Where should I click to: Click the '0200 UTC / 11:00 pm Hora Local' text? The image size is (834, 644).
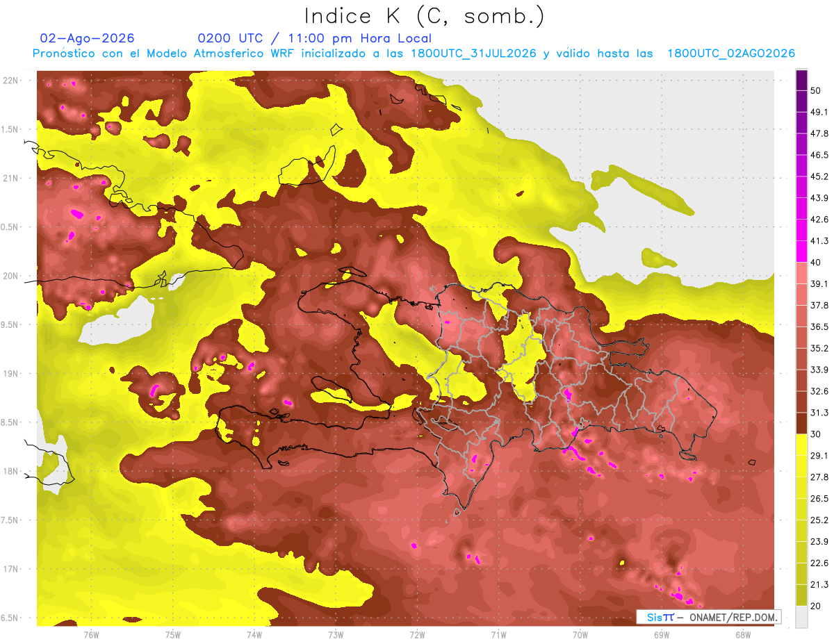(x=314, y=38)
